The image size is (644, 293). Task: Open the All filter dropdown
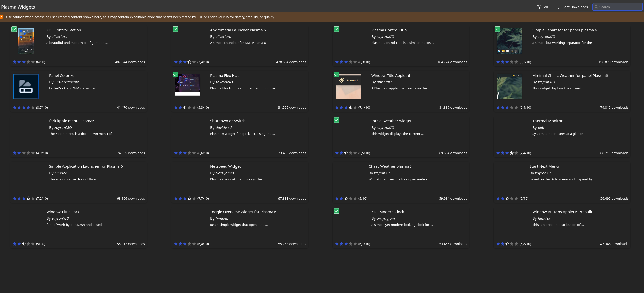point(546,7)
